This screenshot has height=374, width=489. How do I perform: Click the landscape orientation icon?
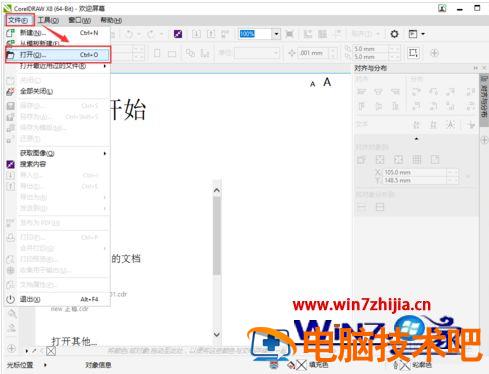(172, 53)
